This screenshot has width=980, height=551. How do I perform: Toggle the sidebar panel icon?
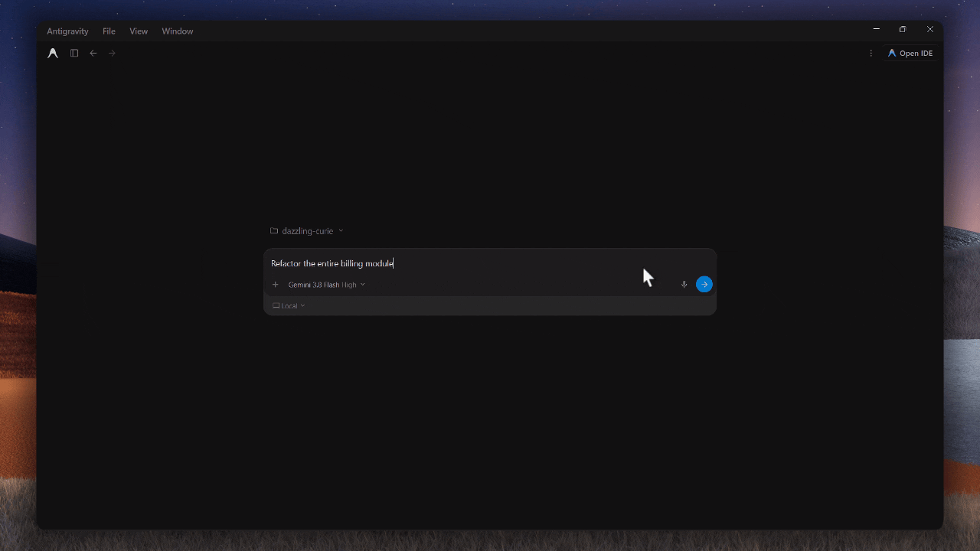click(74, 54)
